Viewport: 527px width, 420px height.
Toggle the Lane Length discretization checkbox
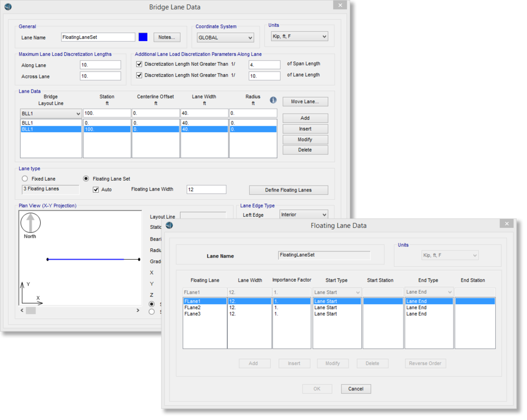[139, 75]
